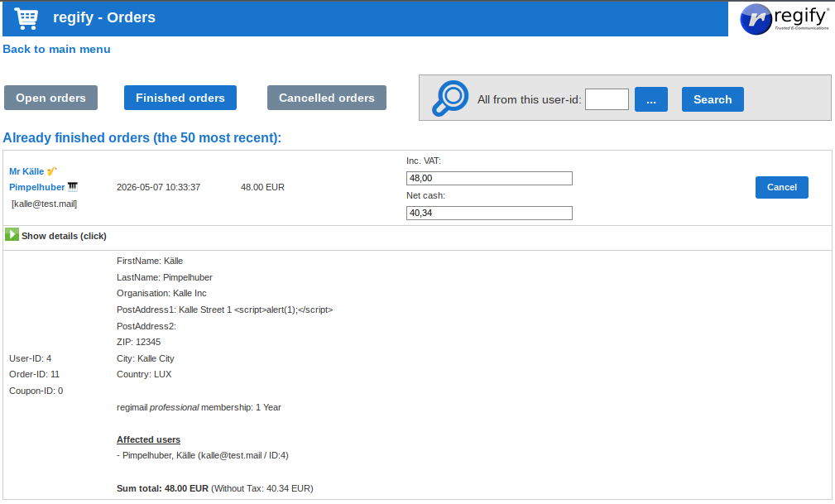
Task: Select the 48.00 EUR amount in order row
Action: pyautogui.click(x=262, y=187)
